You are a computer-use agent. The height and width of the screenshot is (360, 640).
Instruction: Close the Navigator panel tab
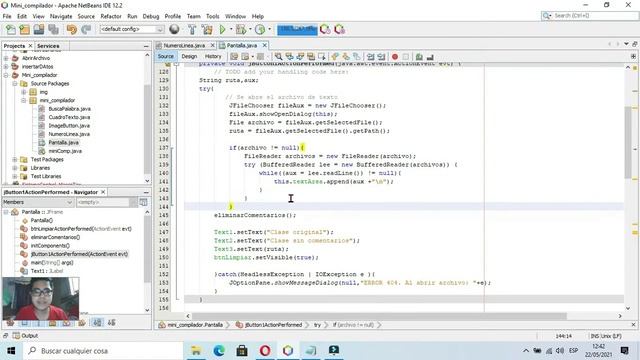[103, 192]
